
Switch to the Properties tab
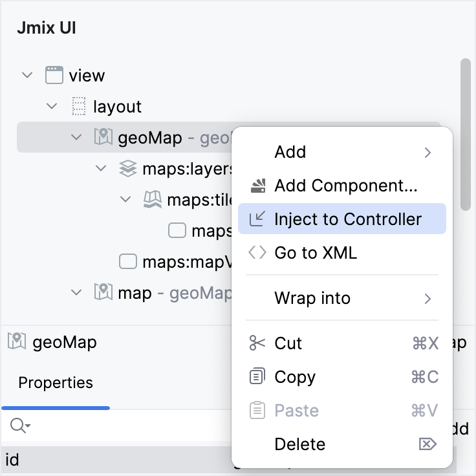(x=56, y=383)
